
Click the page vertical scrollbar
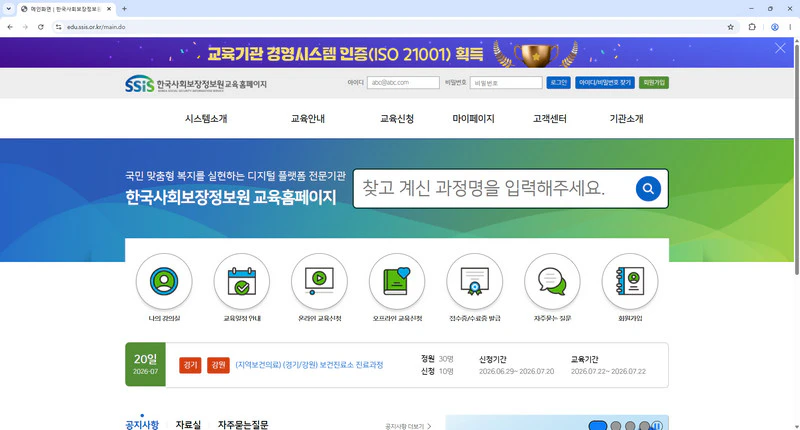click(x=796, y=159)
